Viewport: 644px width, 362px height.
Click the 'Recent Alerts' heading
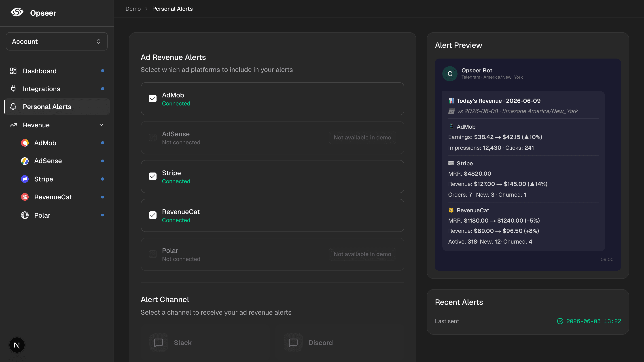click(459, 302)
